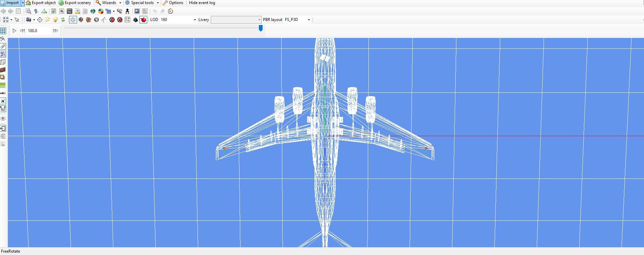Click the camera view icon
Screen dimensions: 644x255
point(29,20)
